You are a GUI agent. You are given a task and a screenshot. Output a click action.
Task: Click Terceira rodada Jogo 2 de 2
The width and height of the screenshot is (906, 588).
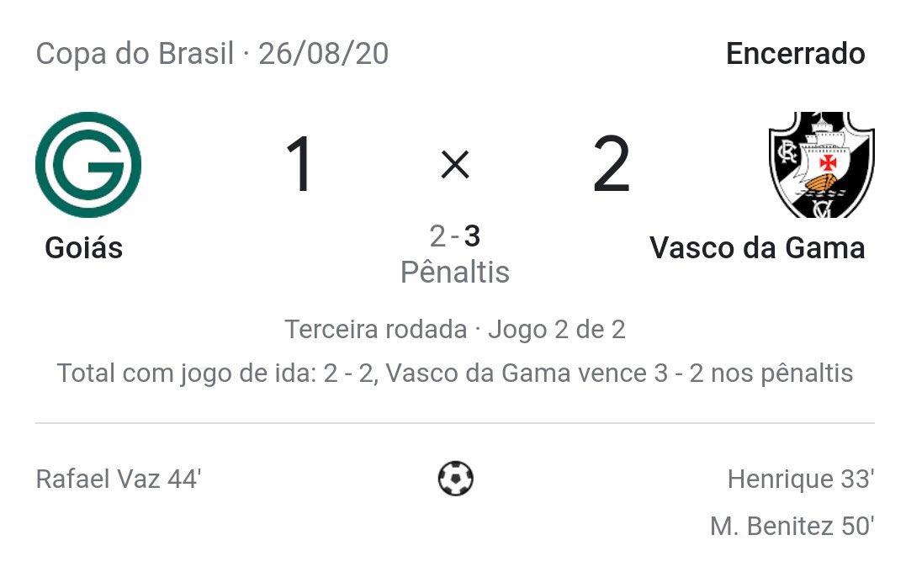coord(454,329)
